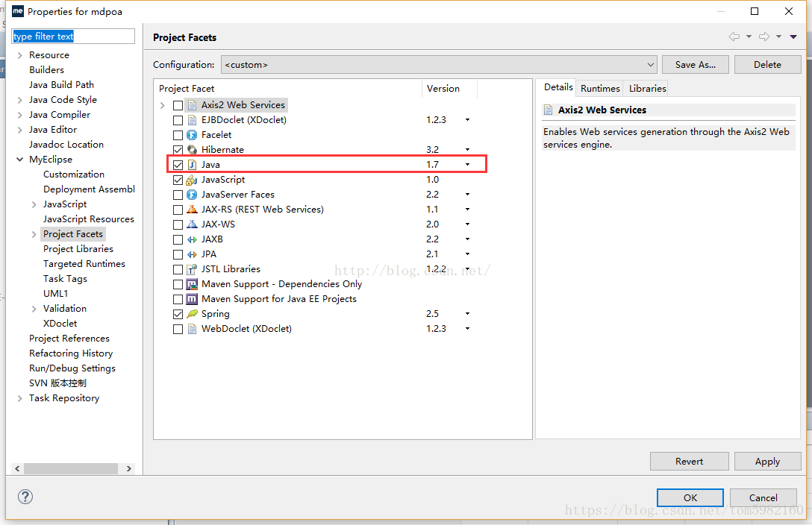Click Maven Support for Java EE Projects icon
The image size is (812, 525).
point(192,299)
